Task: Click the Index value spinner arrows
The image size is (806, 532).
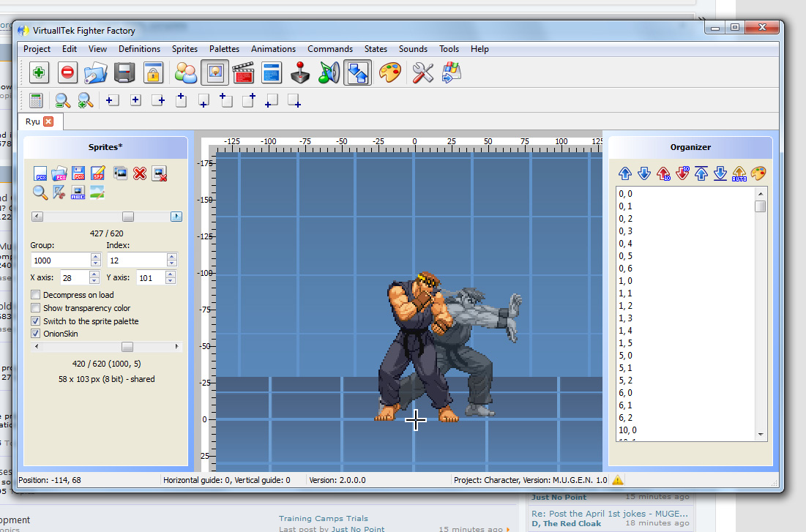Action: point(172,260)
